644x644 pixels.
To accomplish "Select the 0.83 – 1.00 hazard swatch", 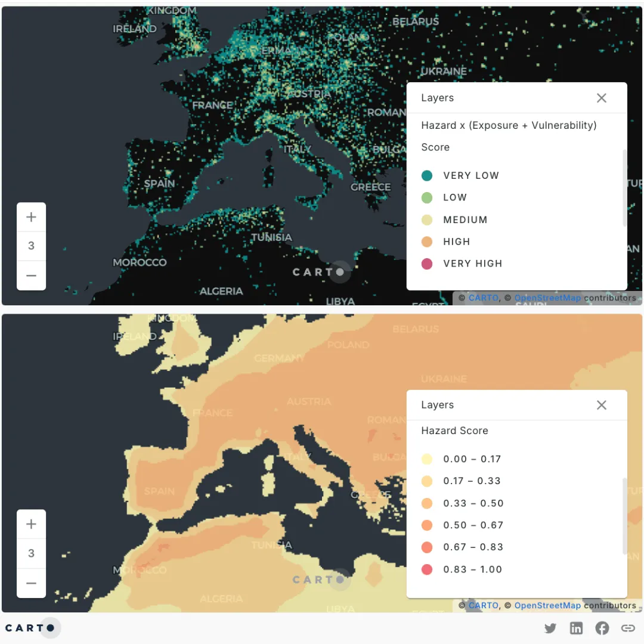I will pyautogui.click(x=427, y=569).
